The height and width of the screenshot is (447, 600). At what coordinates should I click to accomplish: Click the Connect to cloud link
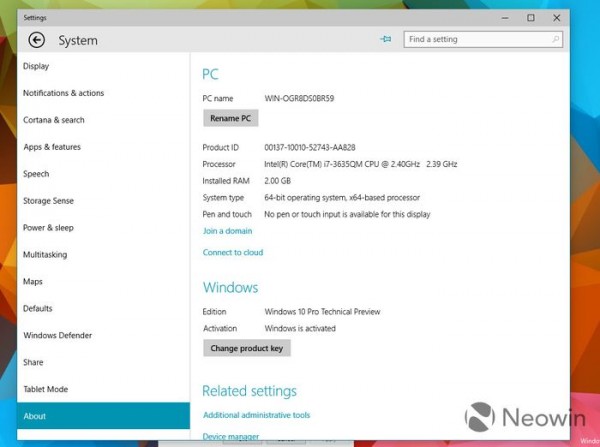point(233,253)
